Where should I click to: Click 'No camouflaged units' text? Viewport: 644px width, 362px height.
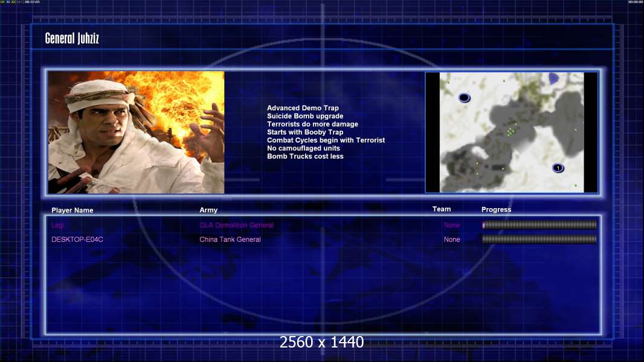303,148
